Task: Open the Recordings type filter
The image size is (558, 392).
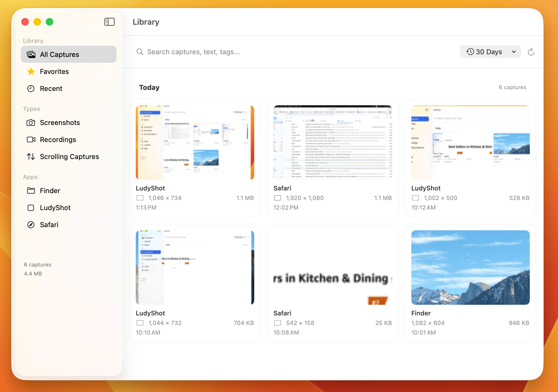Action: pyautogui.click(x=58, y=139)
